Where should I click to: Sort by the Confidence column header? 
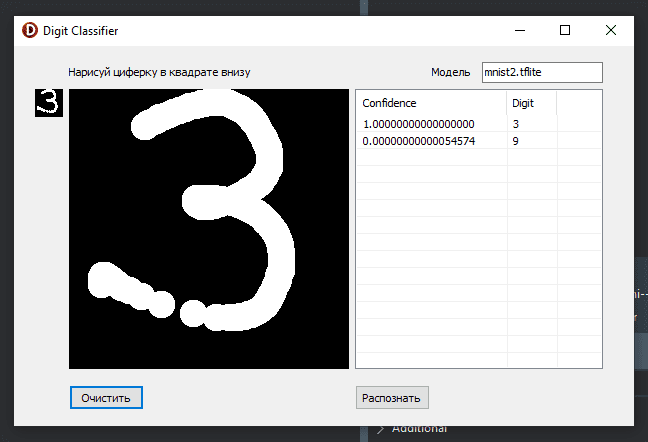pos(431,103)
